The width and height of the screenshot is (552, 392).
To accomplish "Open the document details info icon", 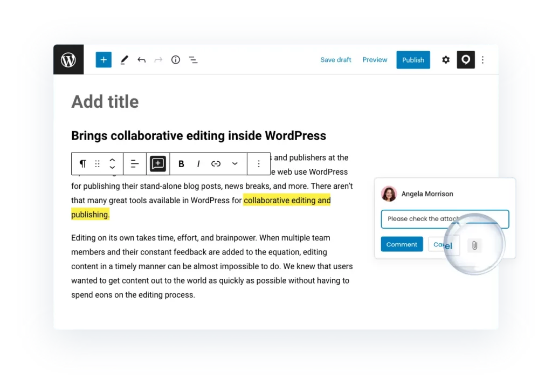I will point(176,59).
